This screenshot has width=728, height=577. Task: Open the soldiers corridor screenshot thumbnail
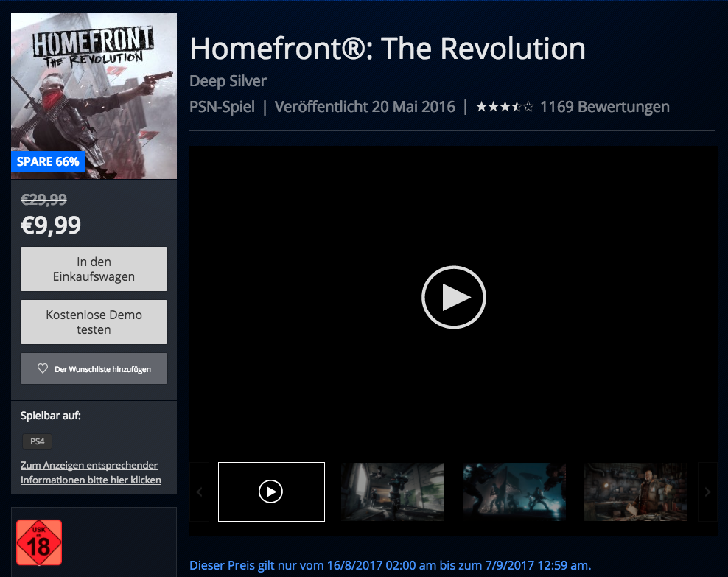pos(393,492)
